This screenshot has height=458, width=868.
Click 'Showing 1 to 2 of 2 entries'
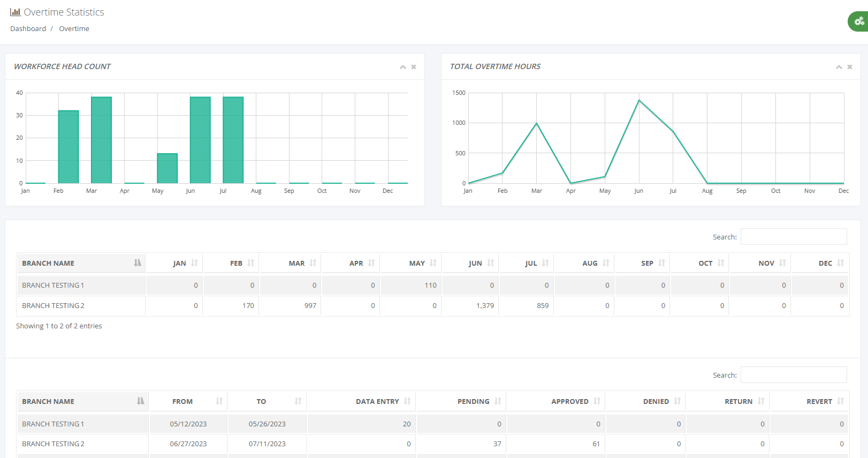[x=59, y=326]
